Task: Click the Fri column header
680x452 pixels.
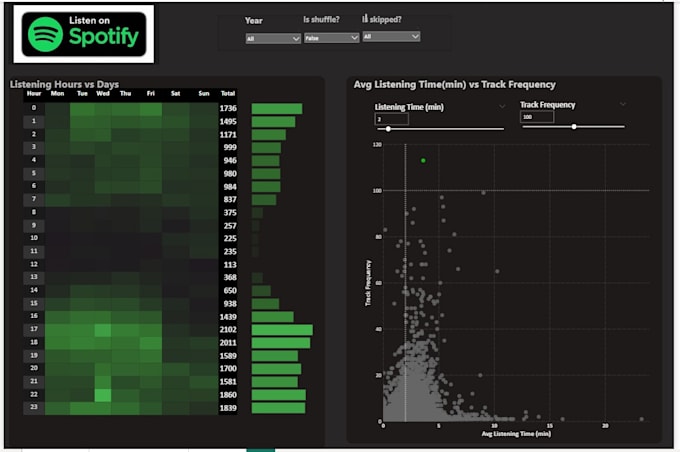Action: 150,94
